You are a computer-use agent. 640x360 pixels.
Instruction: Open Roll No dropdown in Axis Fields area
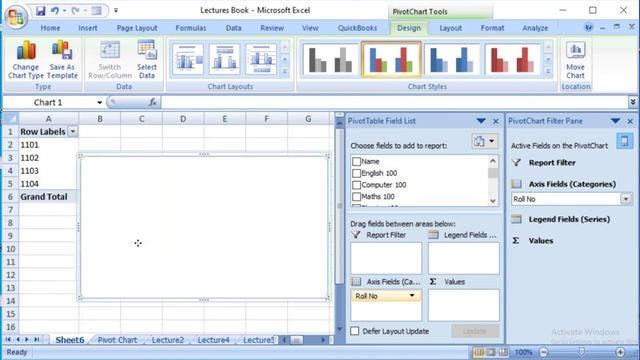tap(412, 296)
